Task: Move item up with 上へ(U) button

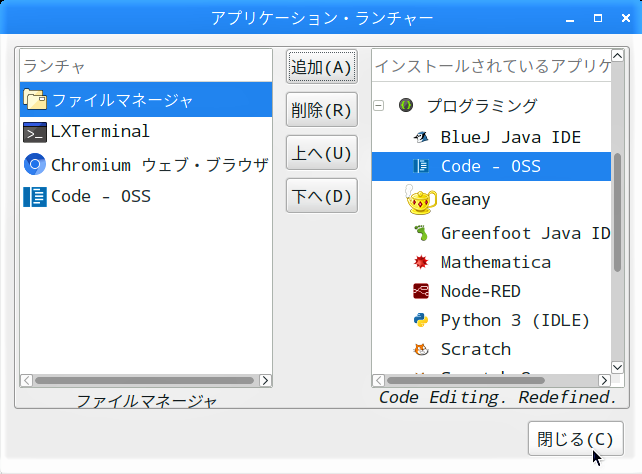Action: pos(322,153)
